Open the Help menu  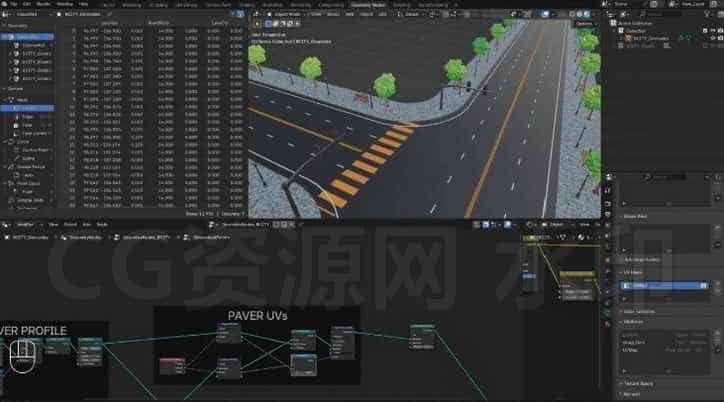(x=83, y=4)
